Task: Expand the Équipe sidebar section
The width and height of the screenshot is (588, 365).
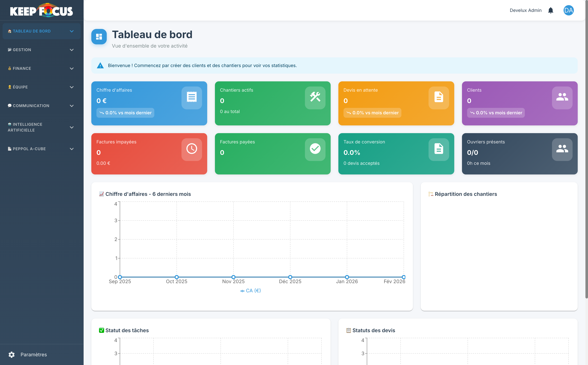Action: [20, 87]
